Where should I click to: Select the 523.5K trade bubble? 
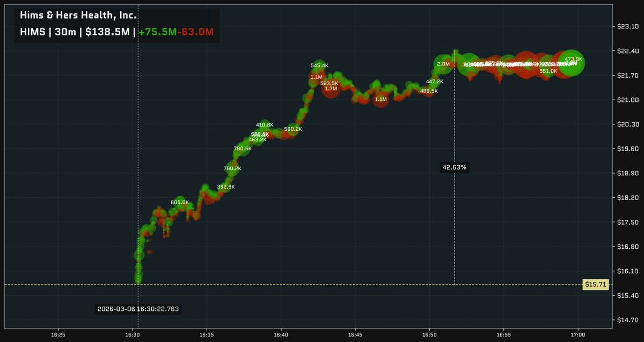pyautogui.click(x=330, y=83)
